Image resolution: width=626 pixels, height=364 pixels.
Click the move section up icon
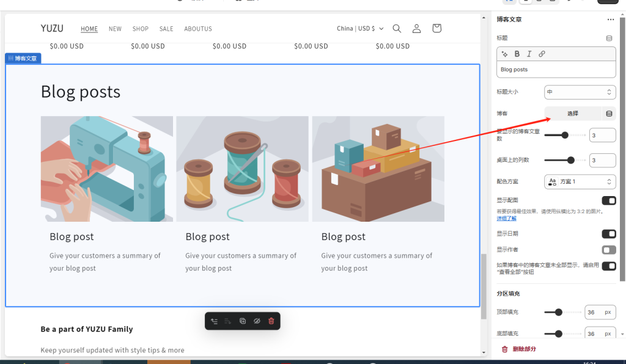click(x=214, y=321)
